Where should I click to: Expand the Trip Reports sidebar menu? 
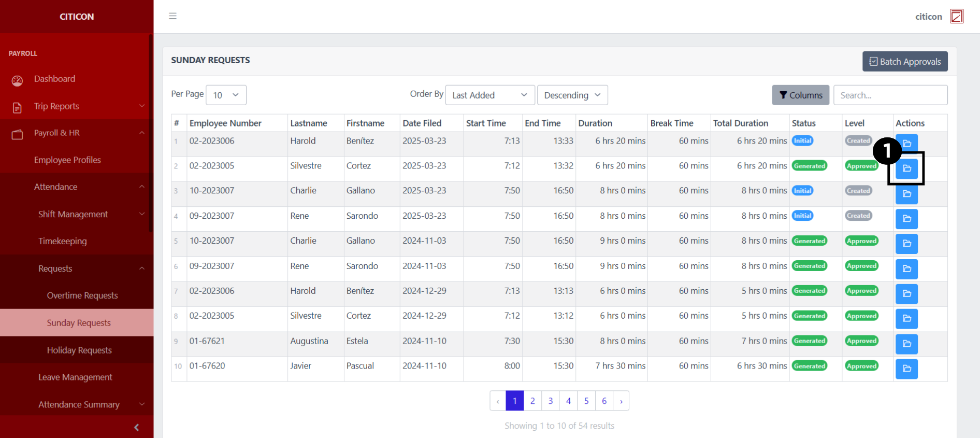(x=77, y=106)
